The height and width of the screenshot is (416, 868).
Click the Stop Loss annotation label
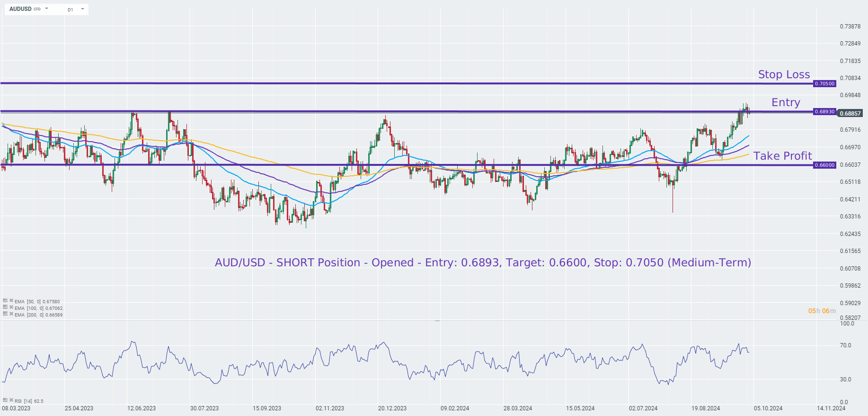[784, 74]
